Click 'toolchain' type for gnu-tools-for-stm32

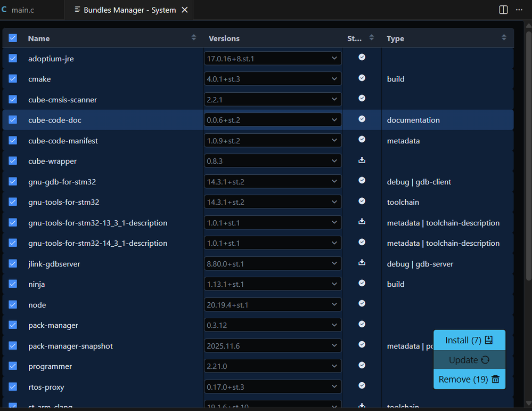click(x=403, y=202)
